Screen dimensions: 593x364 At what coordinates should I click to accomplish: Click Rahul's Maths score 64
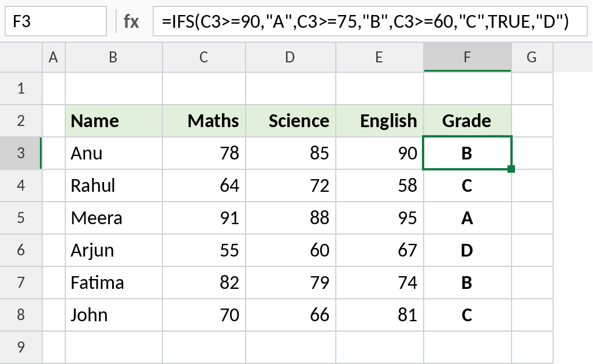coord(204,185)
